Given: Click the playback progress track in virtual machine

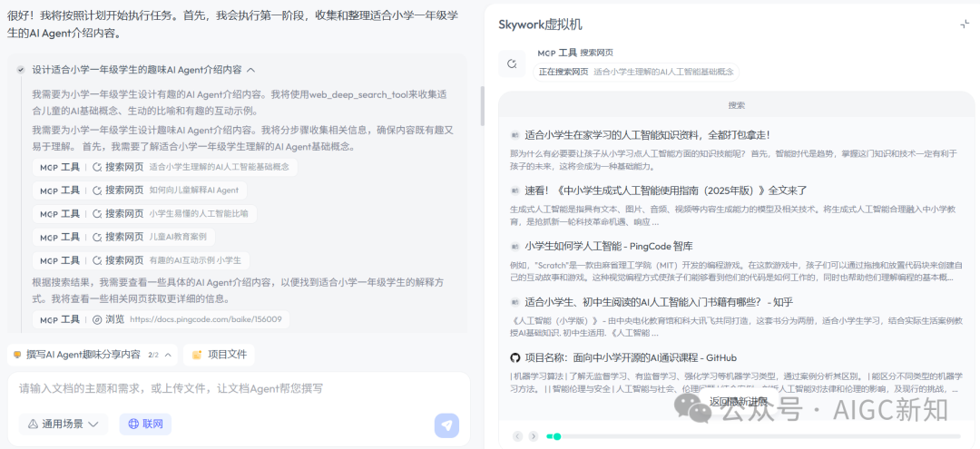Looking at the screenshot, I should click(x=753, y=436).
